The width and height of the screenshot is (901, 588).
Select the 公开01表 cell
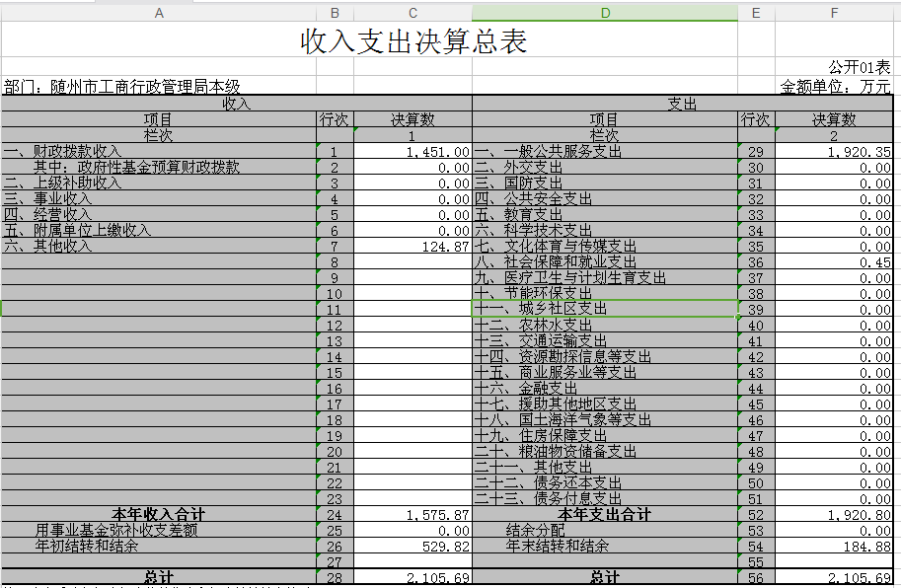click(x=858, y=68)
